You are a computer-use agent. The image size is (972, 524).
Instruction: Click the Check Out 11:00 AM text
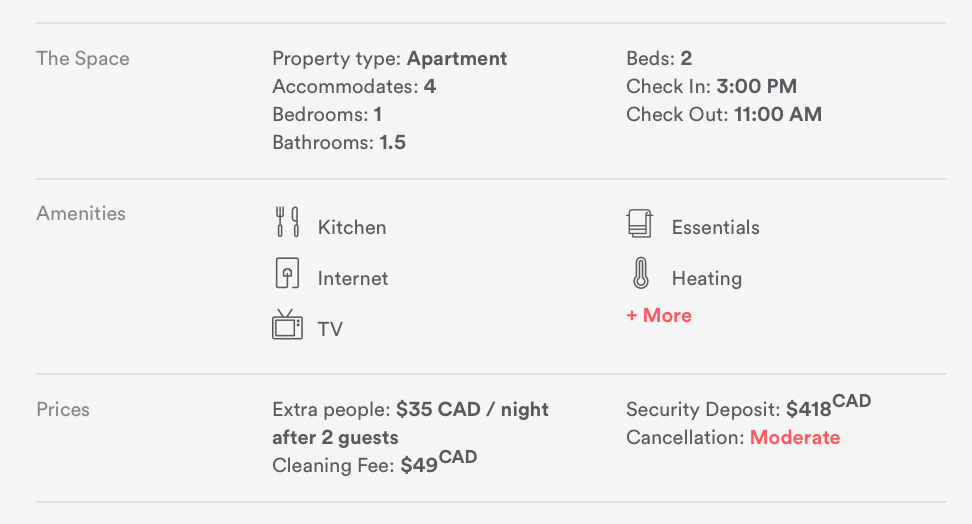[x=724, y=114]
